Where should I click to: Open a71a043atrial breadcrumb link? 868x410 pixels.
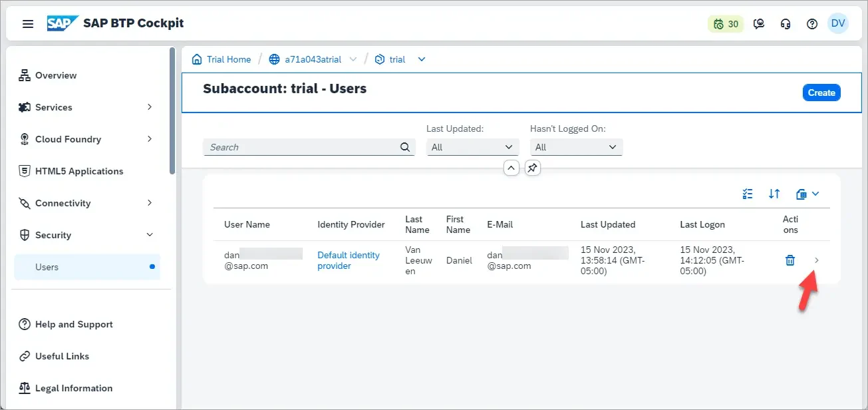click(313, 59)
